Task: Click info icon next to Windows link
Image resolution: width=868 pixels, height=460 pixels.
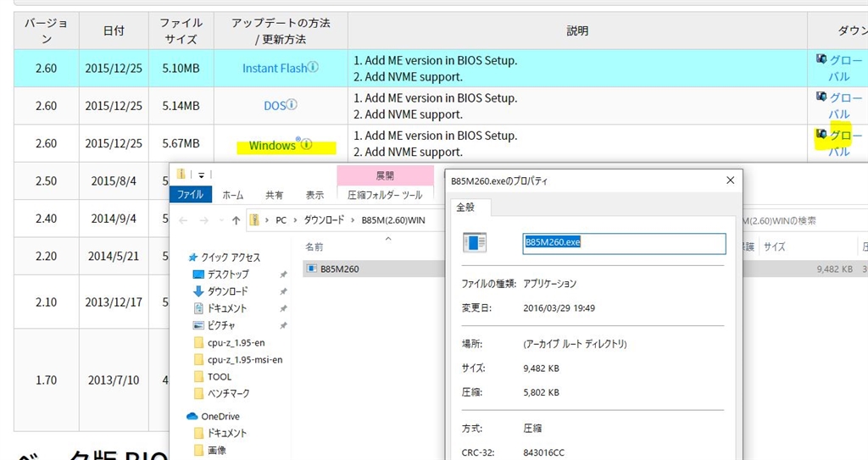Action: [306, 145]
